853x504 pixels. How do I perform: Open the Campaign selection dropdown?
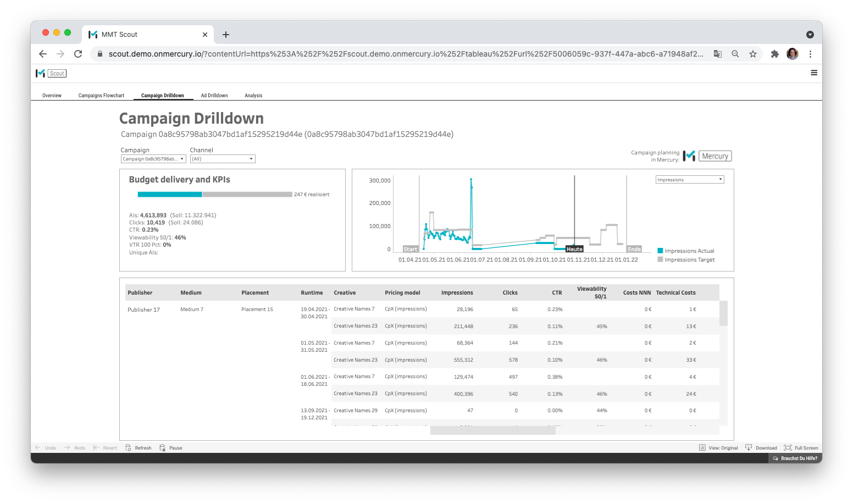pyautogui.click(x=153, y=158)
